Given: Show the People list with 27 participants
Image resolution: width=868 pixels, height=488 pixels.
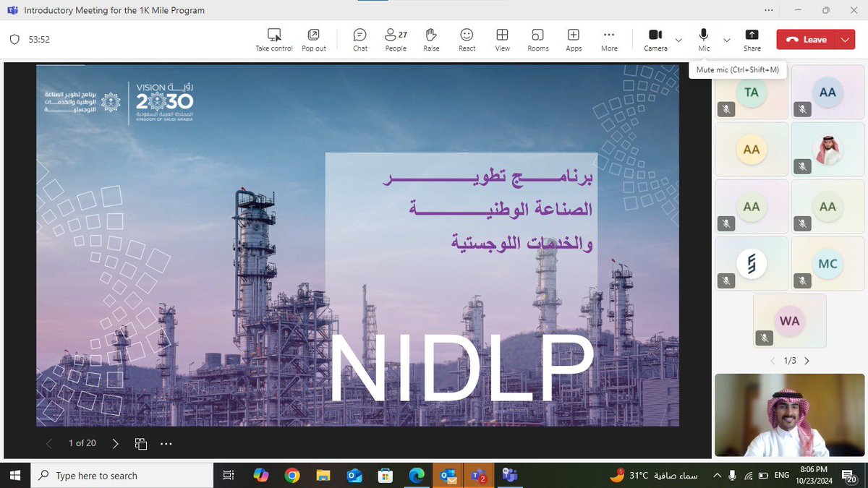Looking at the screenshot, I should click(x=396, y=40).
